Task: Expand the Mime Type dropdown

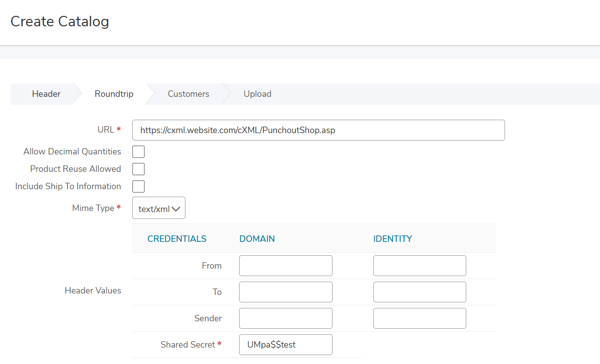Action: click(x=159, y=209)
